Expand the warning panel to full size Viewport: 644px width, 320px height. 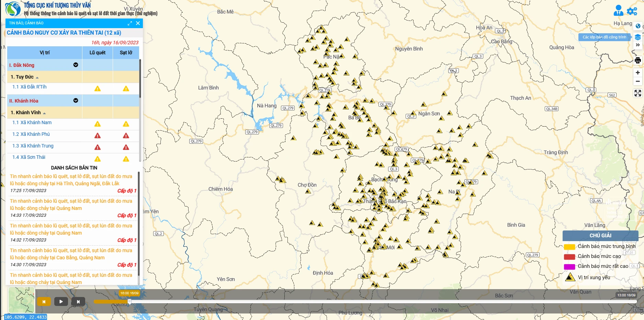pyautogui.click(x=130, y=23)
